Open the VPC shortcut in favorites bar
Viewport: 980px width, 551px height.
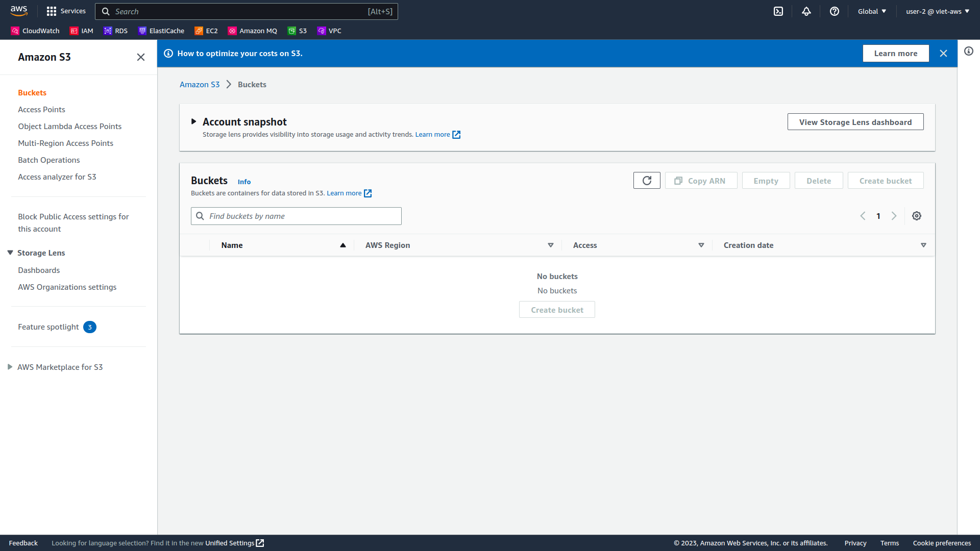tap(330, 31)
